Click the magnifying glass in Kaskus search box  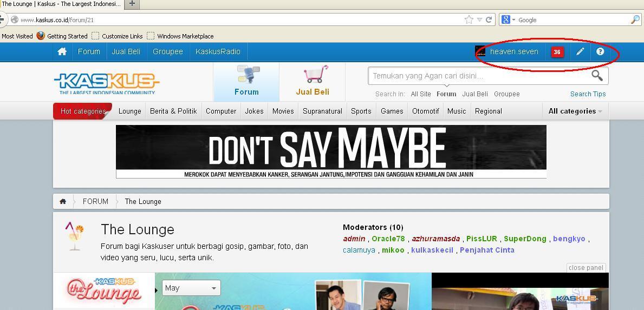click(x=597, y=75)
